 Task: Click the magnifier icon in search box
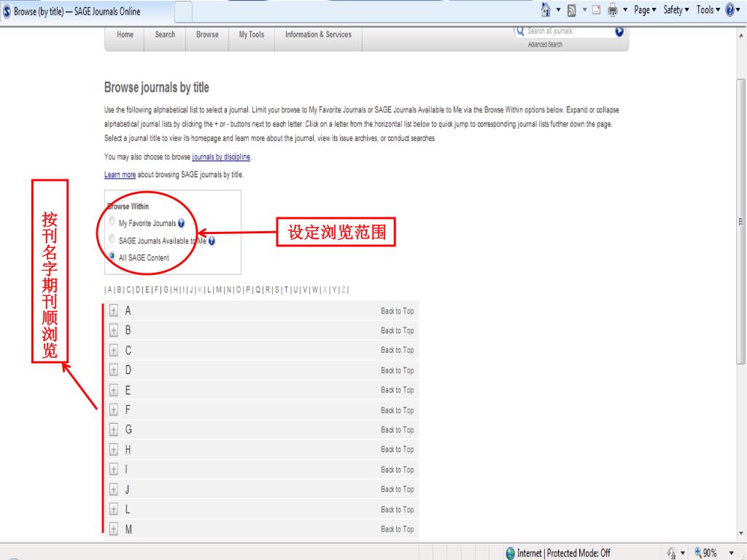pos(520,31)
